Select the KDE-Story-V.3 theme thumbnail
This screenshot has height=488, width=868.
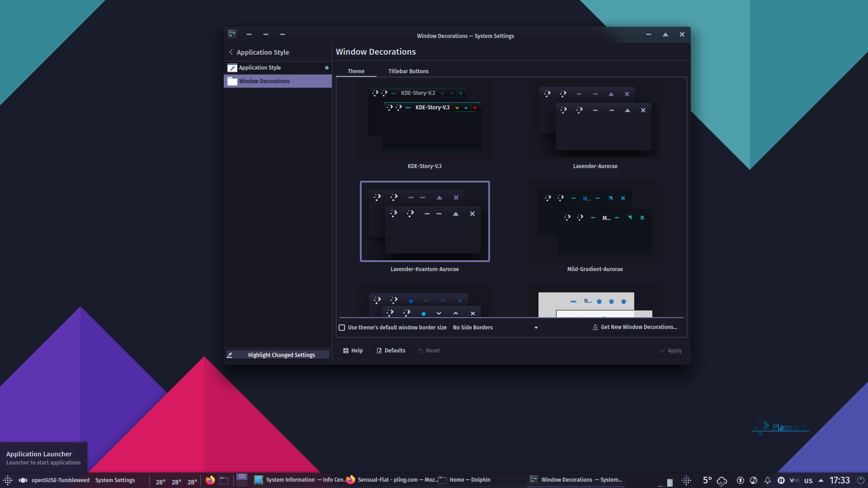coord(425,121)
